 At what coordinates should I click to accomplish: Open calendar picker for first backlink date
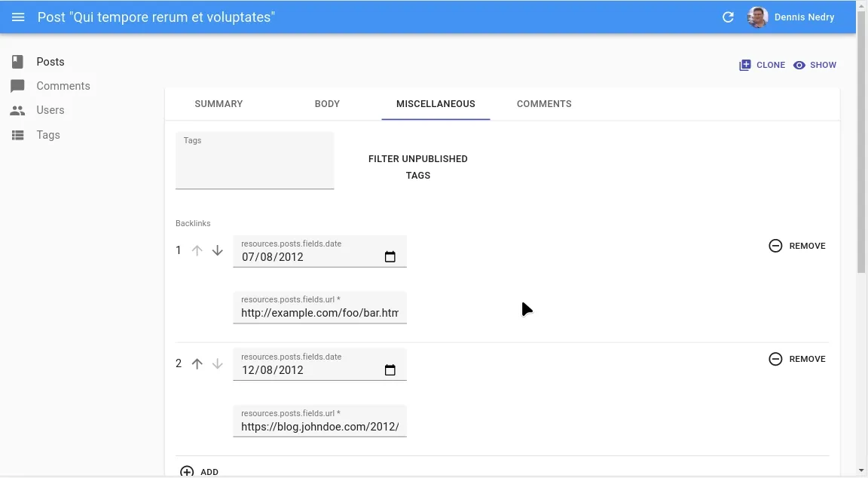coord(390,257)
